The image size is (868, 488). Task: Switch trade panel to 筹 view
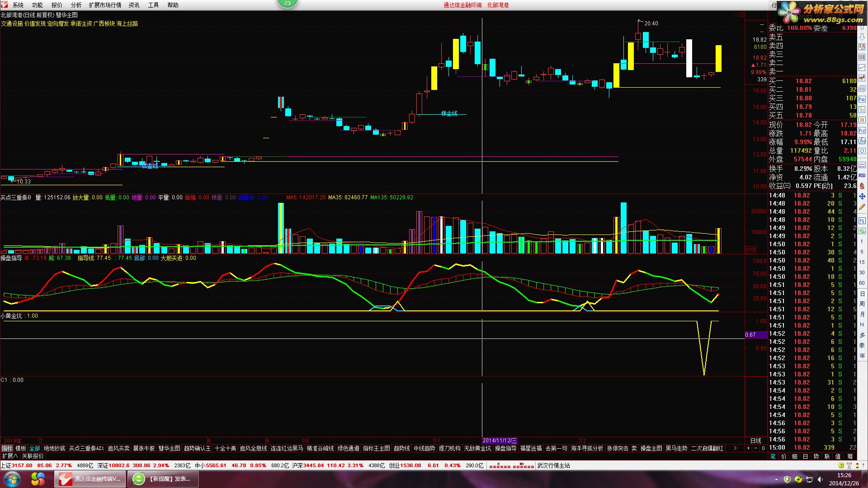click(850, 456)
